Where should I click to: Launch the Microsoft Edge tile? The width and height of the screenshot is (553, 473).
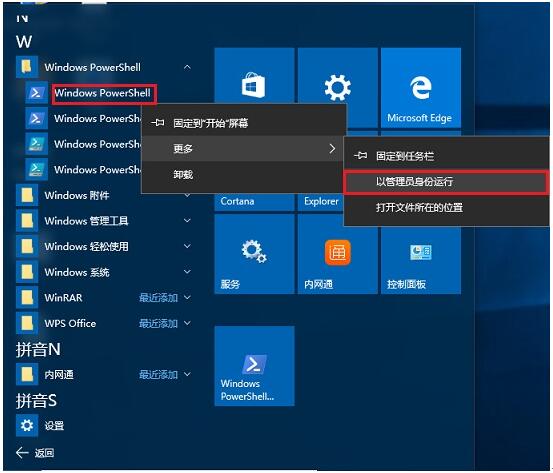[x=421, y=88]
